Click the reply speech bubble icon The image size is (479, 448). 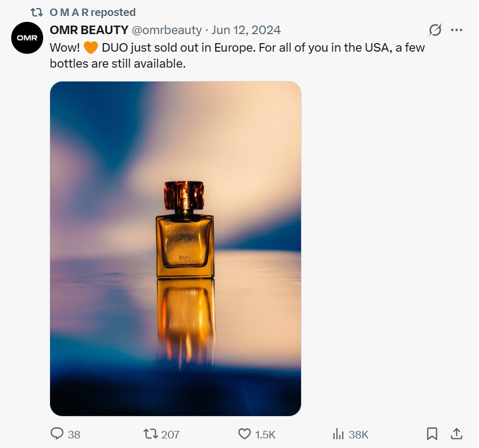click(x=57, y=434)
